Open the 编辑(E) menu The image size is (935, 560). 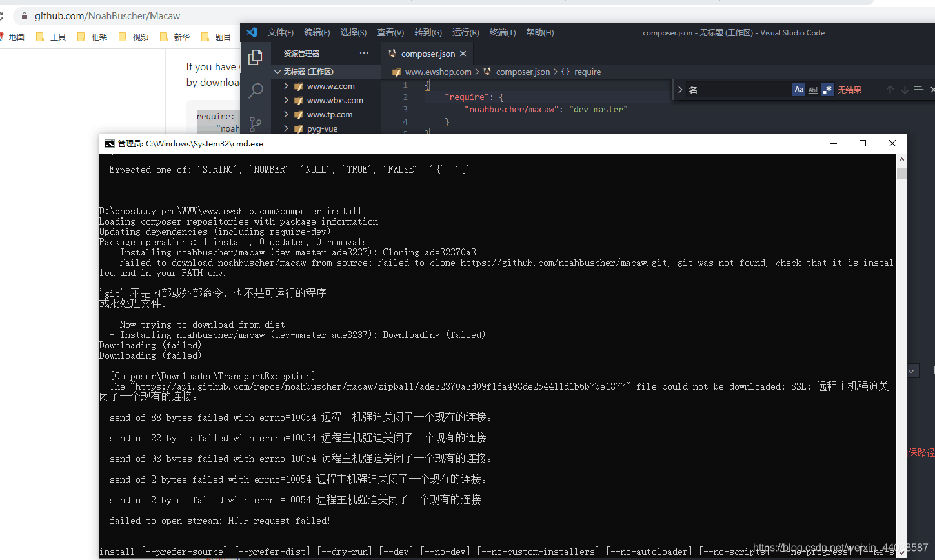tap(317, 32)
